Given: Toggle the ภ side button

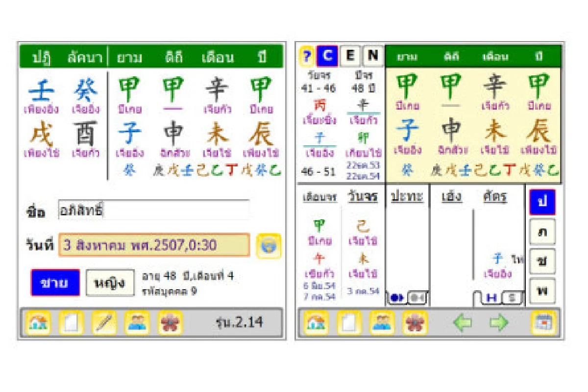Looking at the screenshot, I should pos(542,232).
